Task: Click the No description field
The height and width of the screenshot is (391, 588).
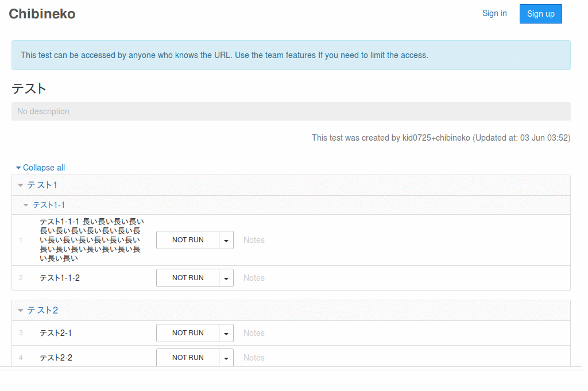Action: coord(291,111)
